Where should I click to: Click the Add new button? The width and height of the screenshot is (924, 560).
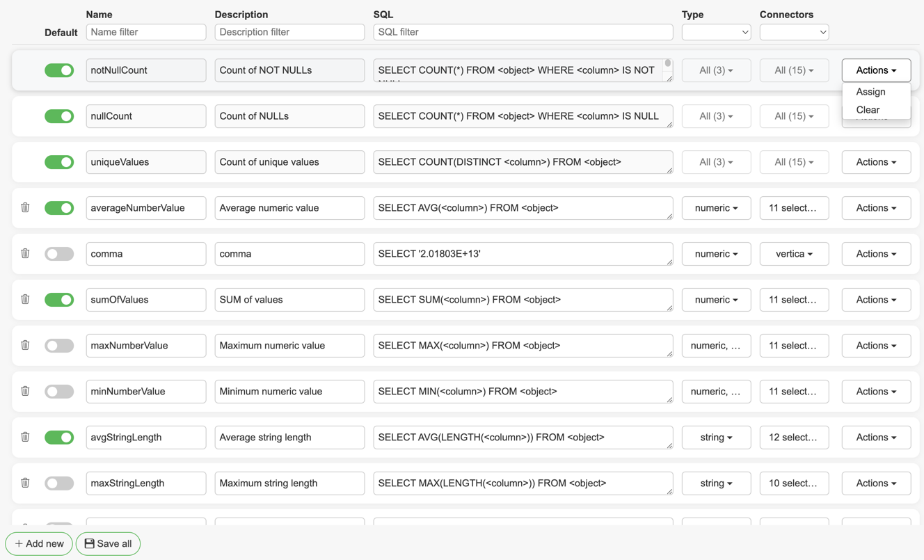[39, 543]
